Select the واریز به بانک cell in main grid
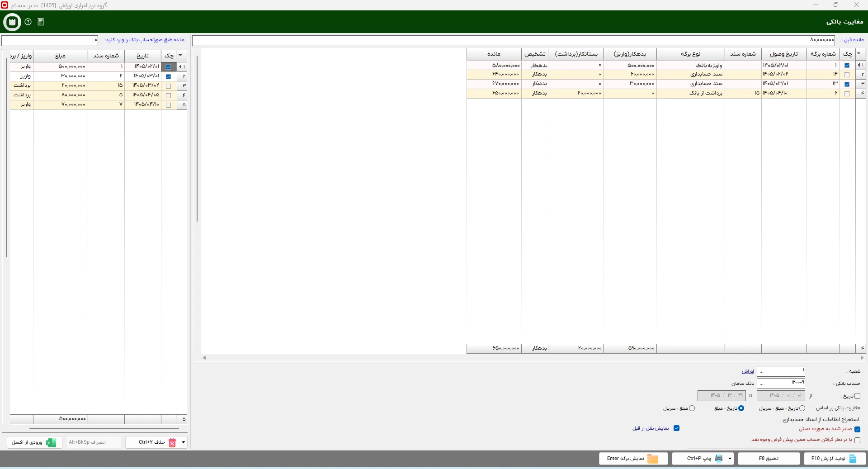 pyautogui.click(x=690, y=66)
